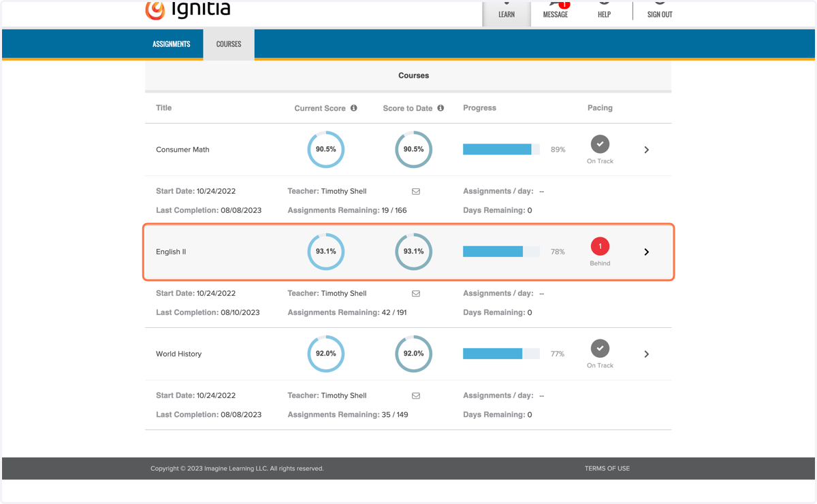This screenshot has width=817, height=504.
Task: Click the Score to Date column header
Action: (x=408, y=108)
